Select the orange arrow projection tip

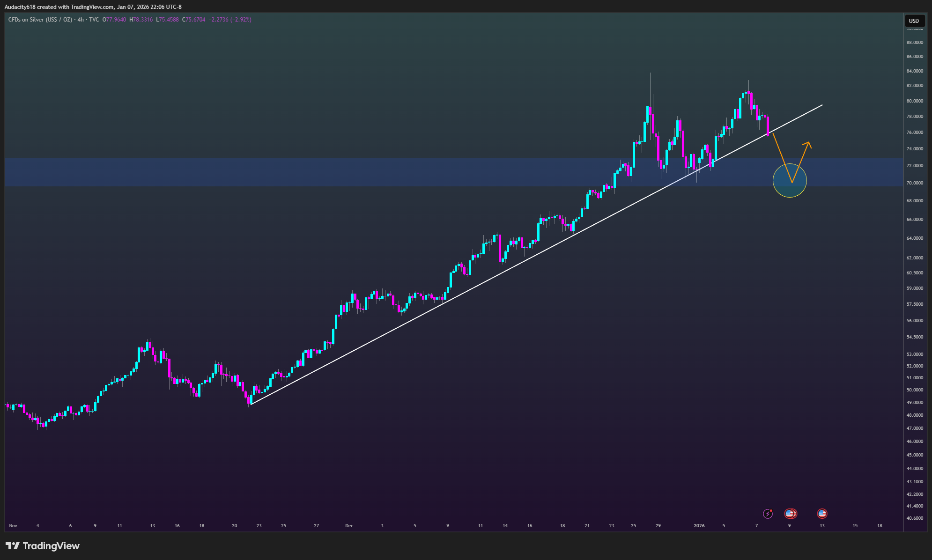(x=808, y=144)
